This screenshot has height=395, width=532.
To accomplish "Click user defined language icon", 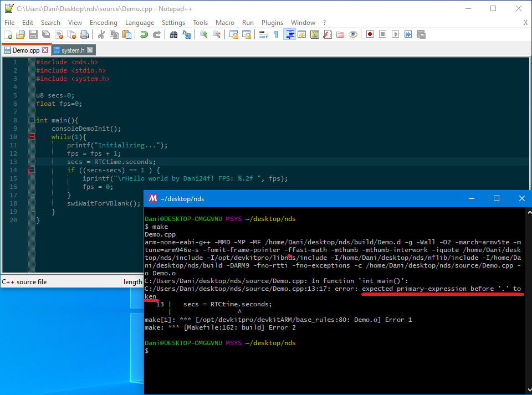I will (302, 34).
